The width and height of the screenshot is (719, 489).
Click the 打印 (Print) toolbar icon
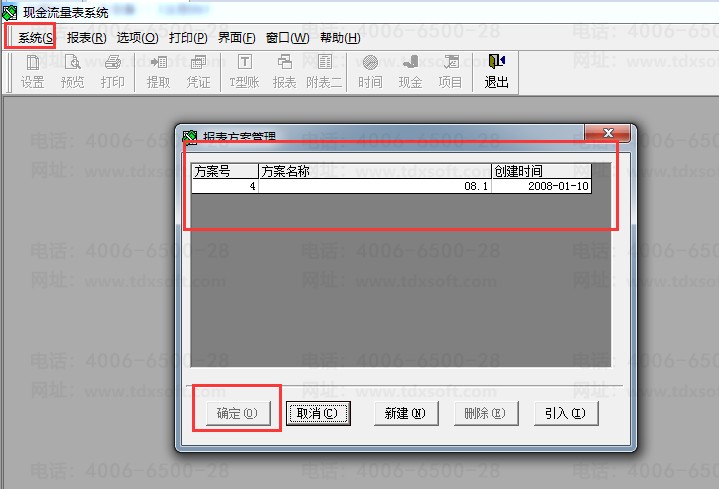click(x=112, y=71)
